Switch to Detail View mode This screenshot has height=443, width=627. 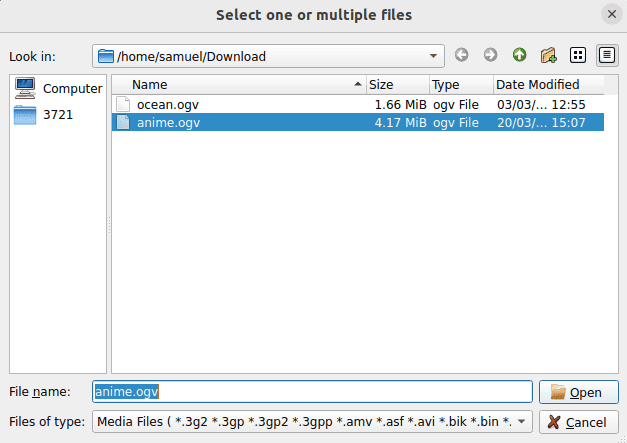(x=606, y=55)
